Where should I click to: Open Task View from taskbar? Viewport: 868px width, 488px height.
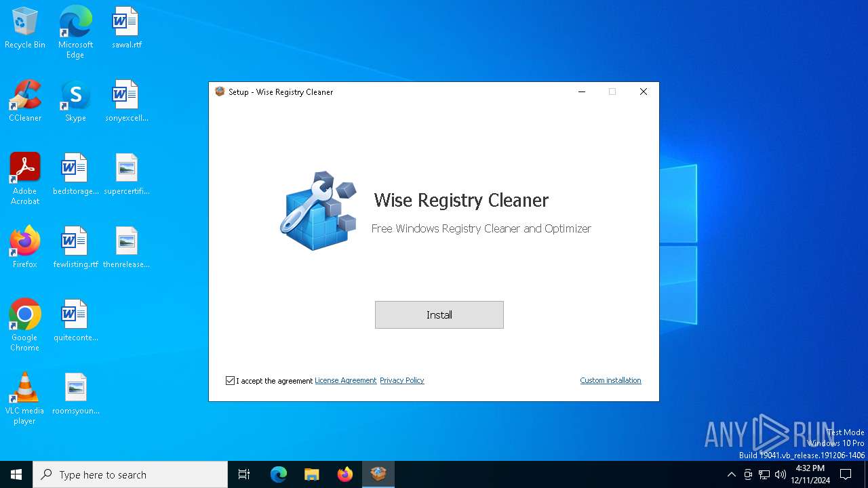click(244, 474)
